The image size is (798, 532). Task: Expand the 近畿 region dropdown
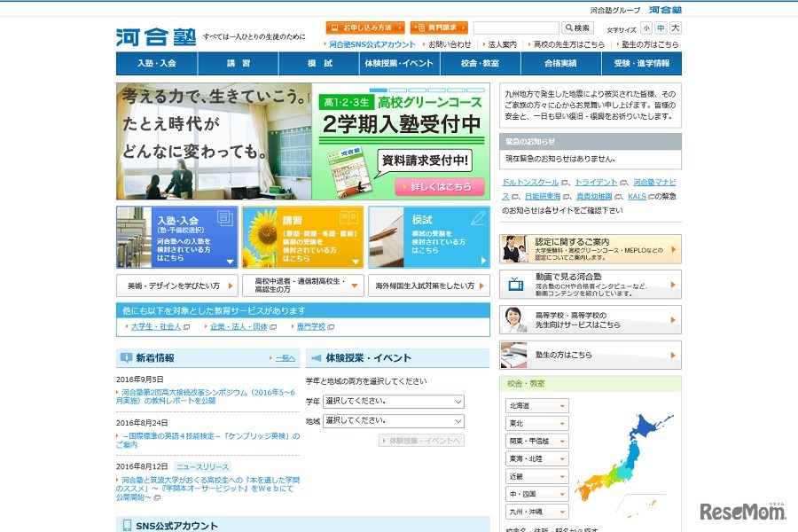(x=537, y=476)
